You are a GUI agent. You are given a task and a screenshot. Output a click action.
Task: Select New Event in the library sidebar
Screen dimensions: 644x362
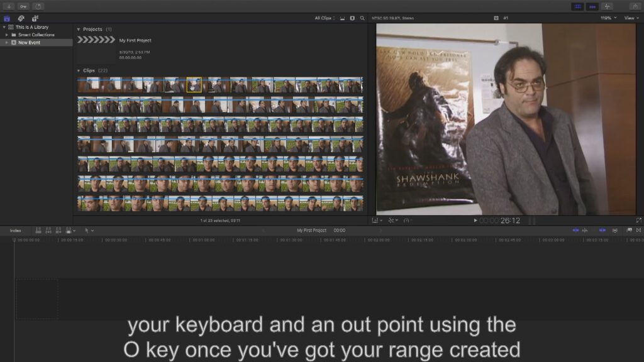click(x=29, y=43)
